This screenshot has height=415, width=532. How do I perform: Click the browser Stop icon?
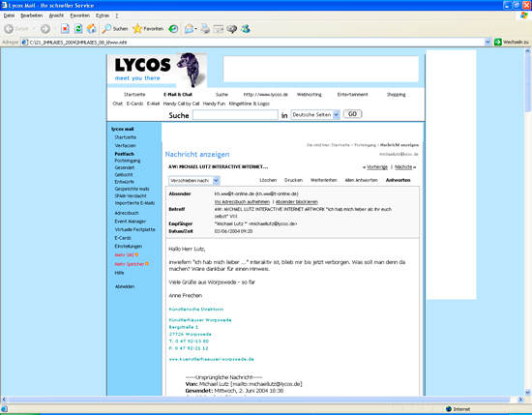click(x=65, y=29)
